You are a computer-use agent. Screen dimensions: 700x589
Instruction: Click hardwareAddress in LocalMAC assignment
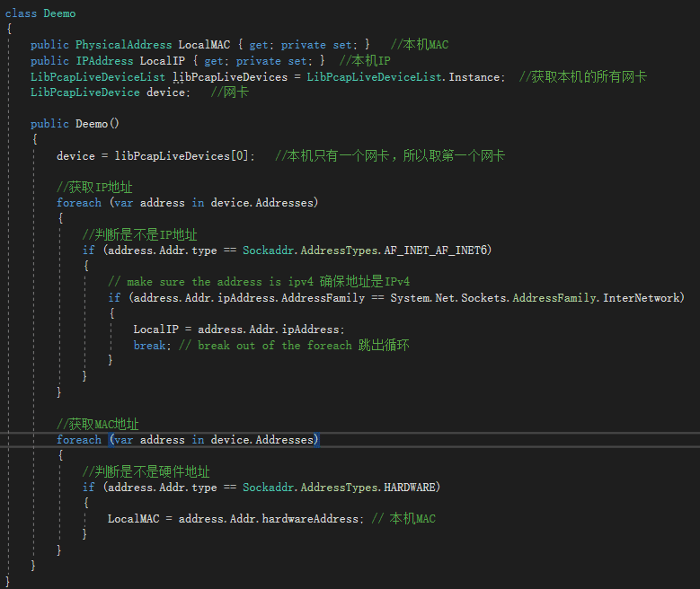(x=310, y=518)
